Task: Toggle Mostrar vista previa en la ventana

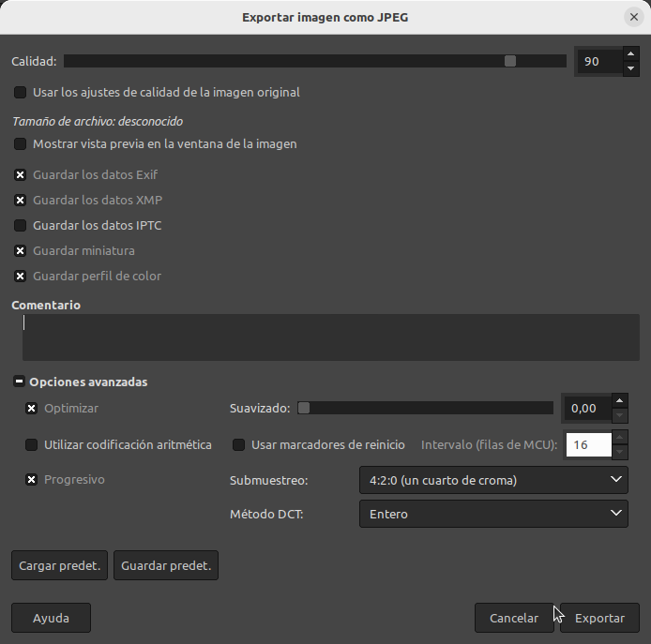Action: tap(21, 144)
